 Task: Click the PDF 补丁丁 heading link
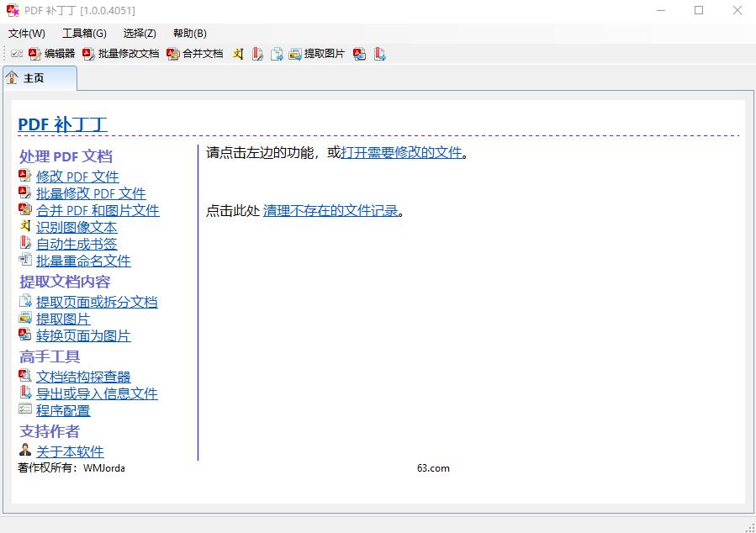coord(62,123)
